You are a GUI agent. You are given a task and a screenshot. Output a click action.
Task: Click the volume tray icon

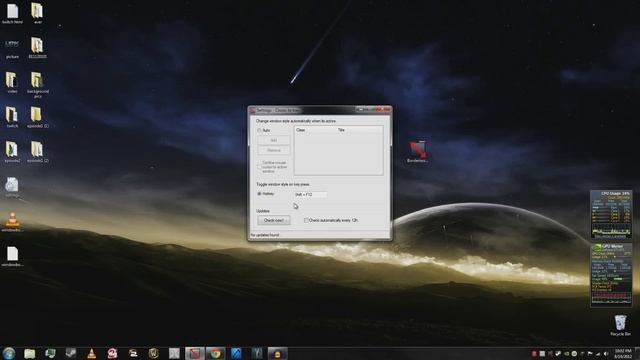[x=606, y=353]
